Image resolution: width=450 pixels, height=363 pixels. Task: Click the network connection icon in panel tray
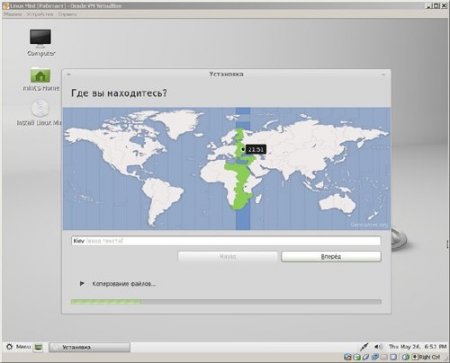[x=364, y=347]
